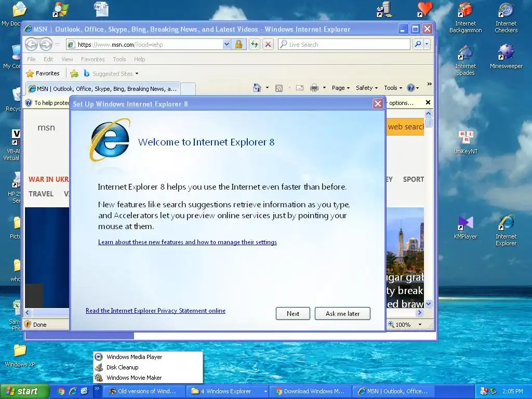
Task: Select Disk Cleanup in popup list
Action: pyautogui.click(x=148, y=367)
